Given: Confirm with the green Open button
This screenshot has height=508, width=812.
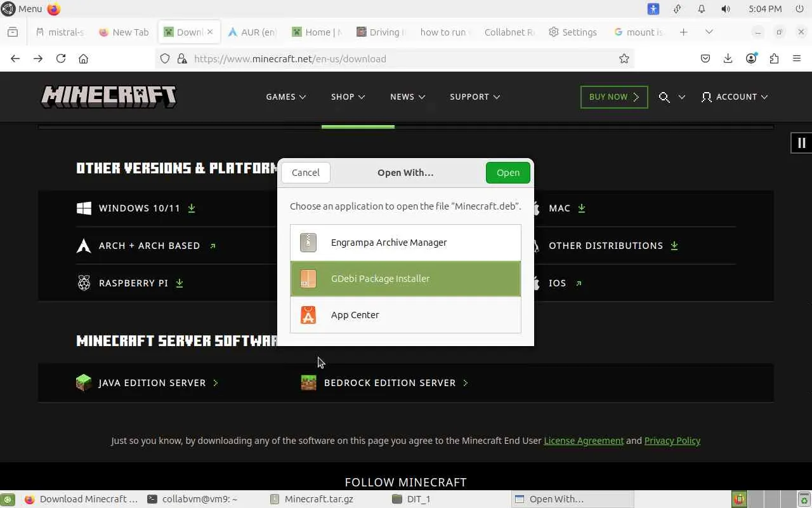Looking at the screenshot, I should tap(508, 173).
